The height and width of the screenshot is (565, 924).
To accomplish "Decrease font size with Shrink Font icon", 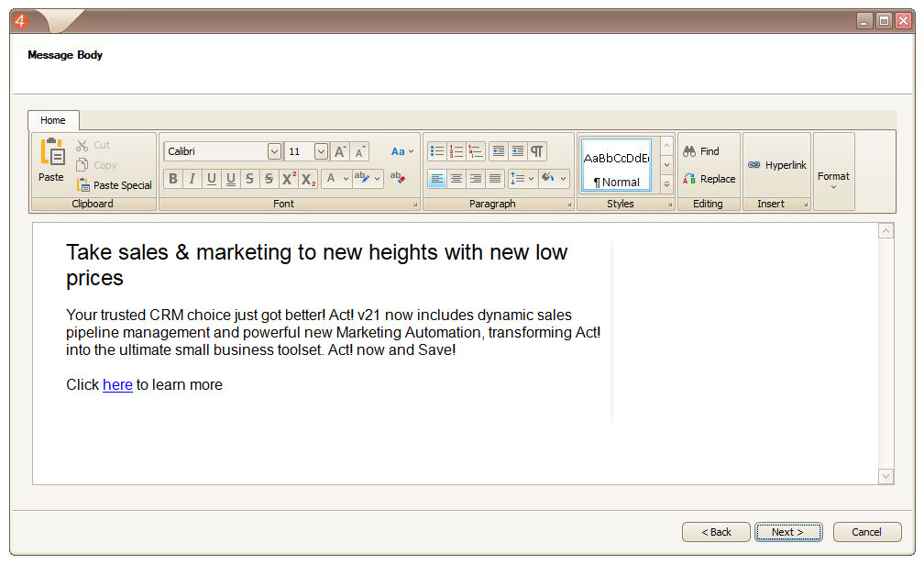I will click(x=359, y=151).
